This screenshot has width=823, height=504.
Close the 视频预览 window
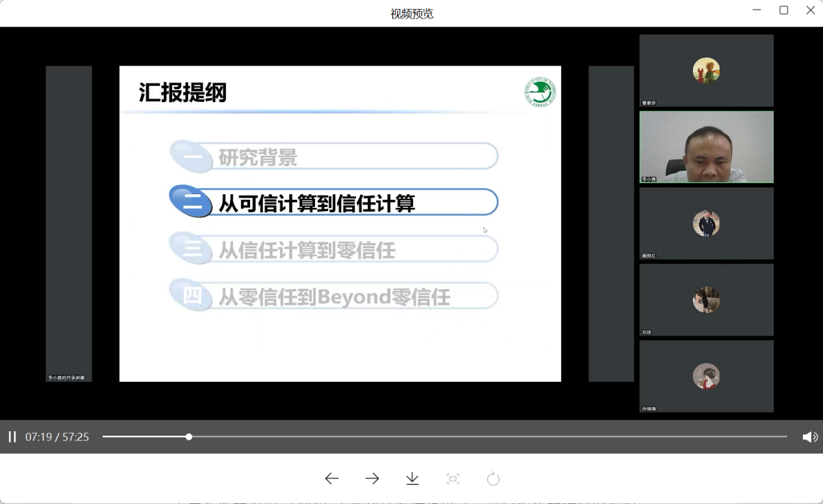point(810,10)
